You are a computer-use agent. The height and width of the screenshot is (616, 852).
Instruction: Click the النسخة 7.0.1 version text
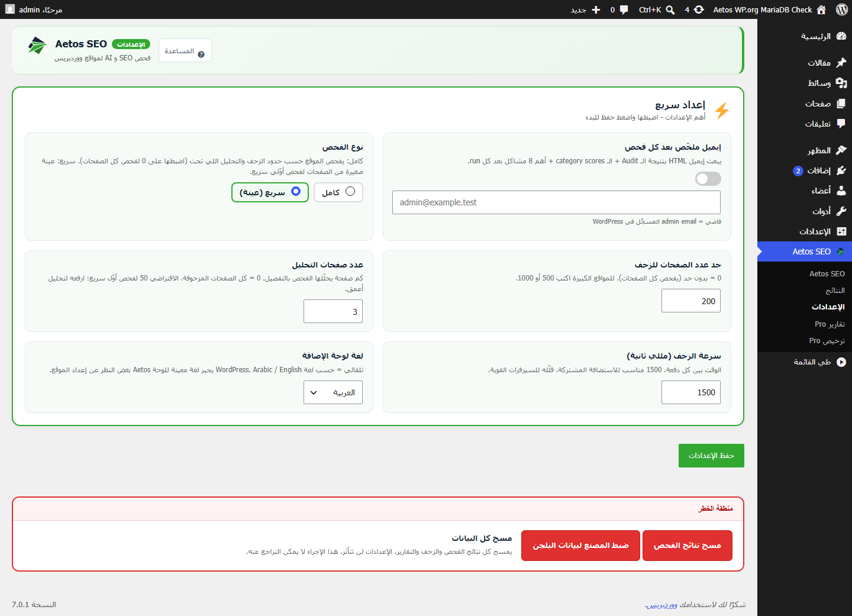coord(34,605)
